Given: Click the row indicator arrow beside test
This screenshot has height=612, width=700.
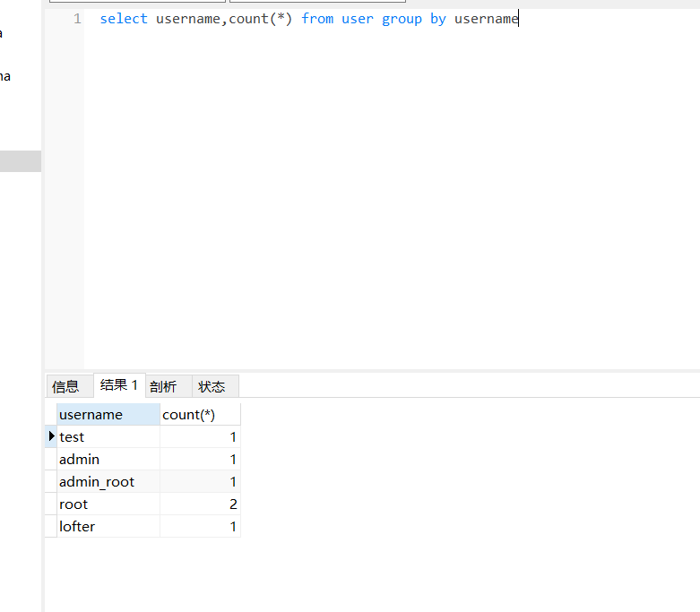Looking at the screenshot, I should click(51, 436).
